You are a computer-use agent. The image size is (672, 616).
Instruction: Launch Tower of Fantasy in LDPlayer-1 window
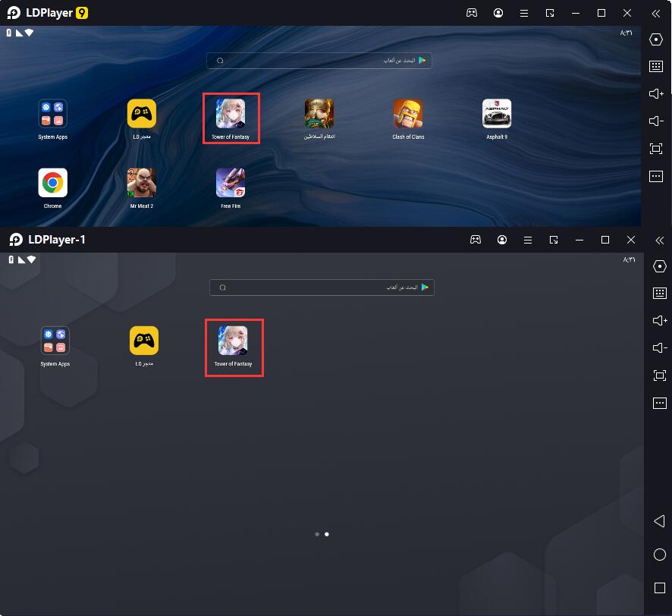coord(233,341)
